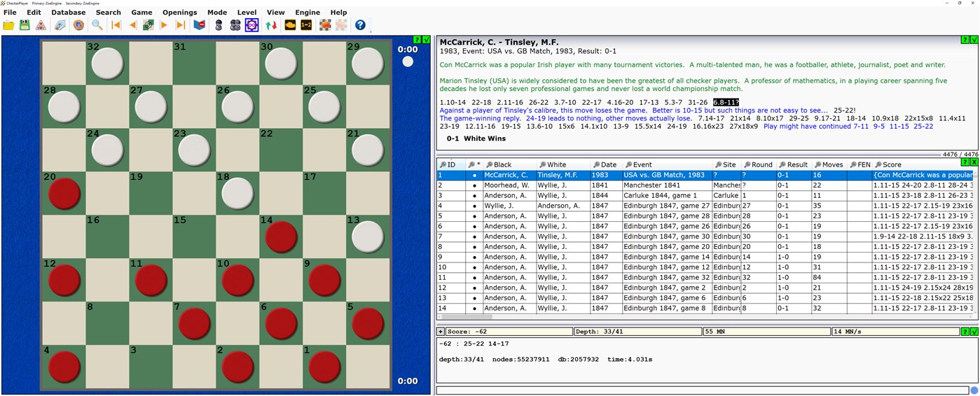Click the move 31-26 in notation
This screenshot has width=980, height=396.
(698, 102)
